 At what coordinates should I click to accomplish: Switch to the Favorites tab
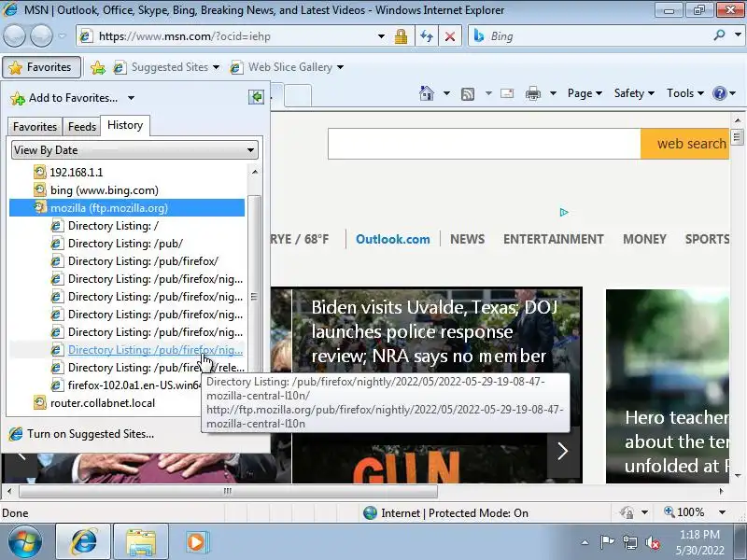[x=35, y=127]
